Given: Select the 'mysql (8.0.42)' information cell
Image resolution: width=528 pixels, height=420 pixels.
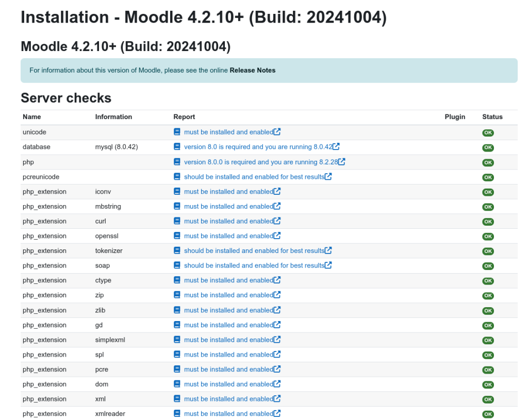Looking at the screenshot, I should coord(117,147).
